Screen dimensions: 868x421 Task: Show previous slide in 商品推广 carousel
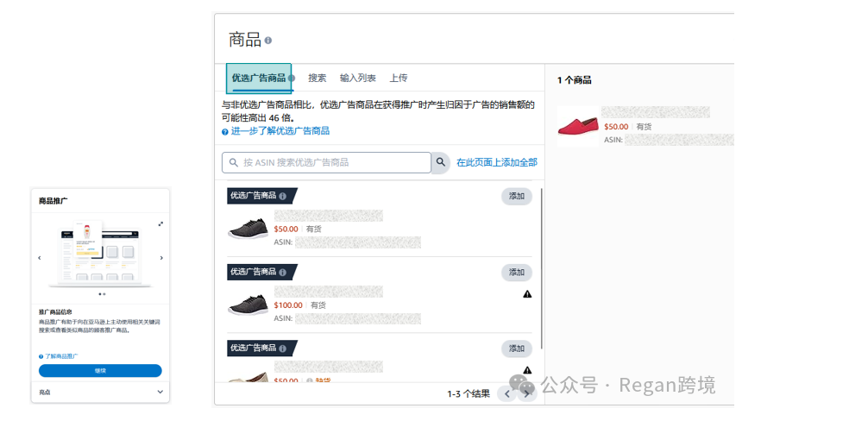[x=39, y=258]
